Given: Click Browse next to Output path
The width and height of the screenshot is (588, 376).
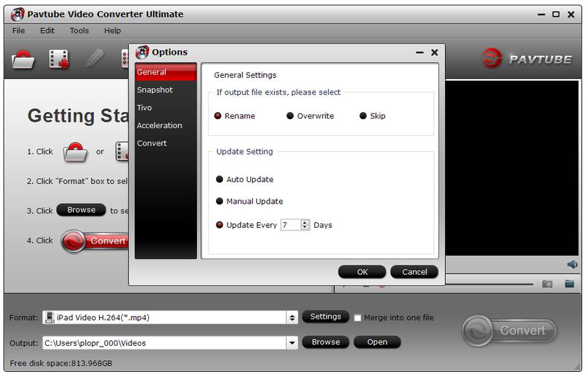Looking at the screenshot, I should (x=325, y=342).
